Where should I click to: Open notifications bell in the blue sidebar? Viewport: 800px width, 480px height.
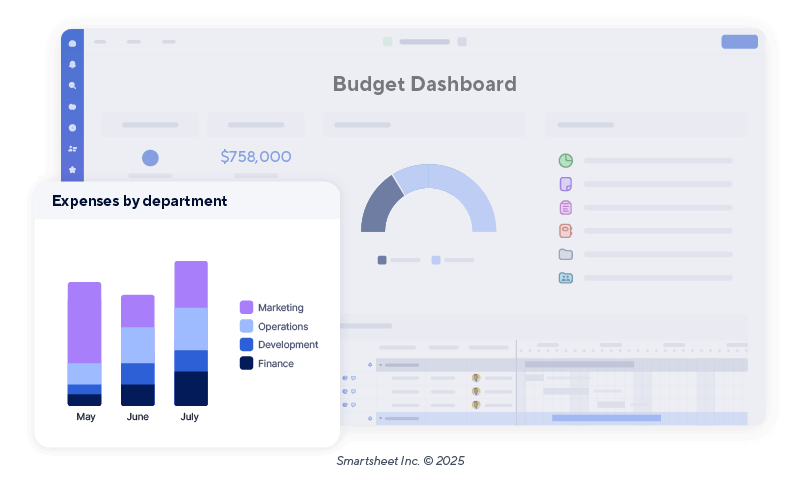point(72,65)
